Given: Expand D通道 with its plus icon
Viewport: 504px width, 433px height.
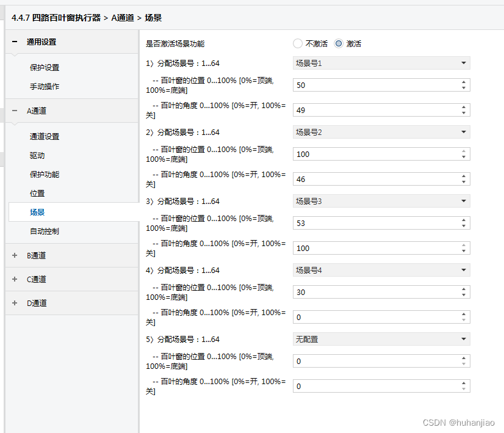Looking at the screenshot, I should 14,304.
